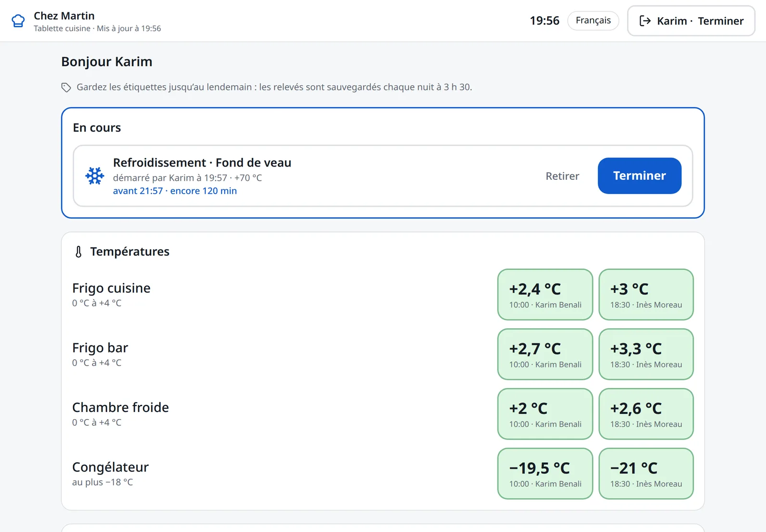Click the En cours section heading
The width and height of the screenshot is (766, 532).
pyautogui.click(x=97, y=128)
